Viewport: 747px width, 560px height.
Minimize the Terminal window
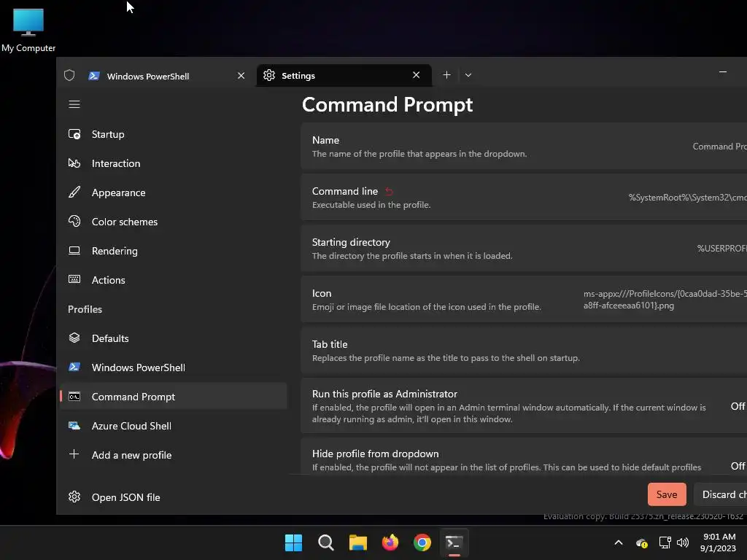[723, 72]
